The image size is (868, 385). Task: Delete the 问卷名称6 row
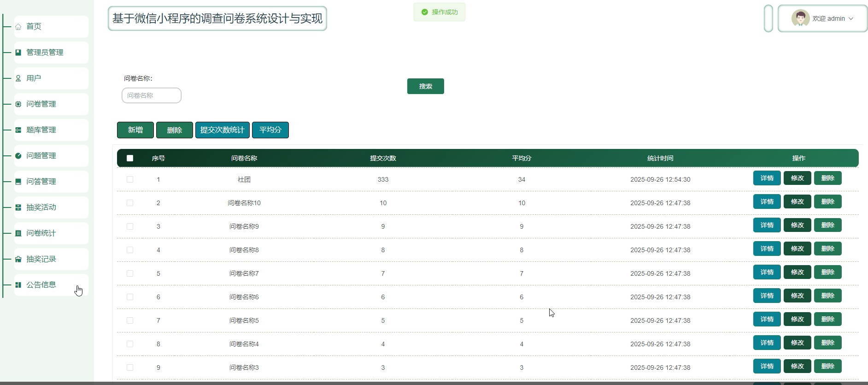(x=828, y=296)
